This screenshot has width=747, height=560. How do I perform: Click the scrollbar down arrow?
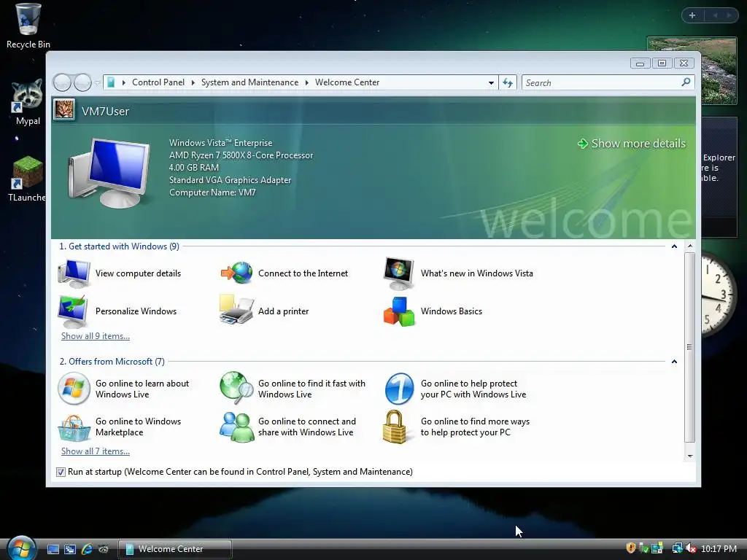690,456
